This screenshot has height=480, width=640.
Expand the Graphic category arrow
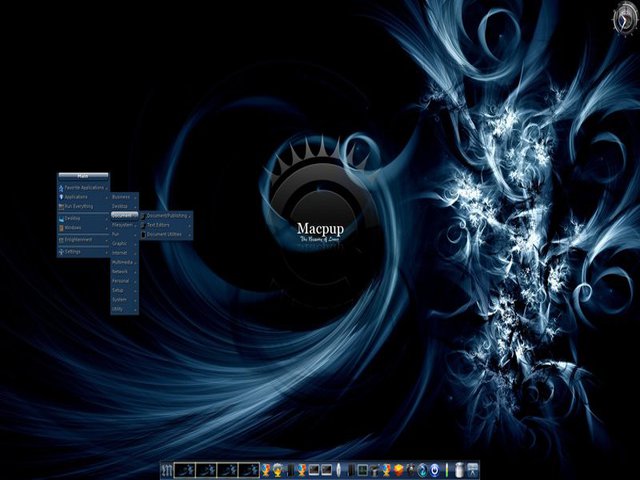[135, 244]
